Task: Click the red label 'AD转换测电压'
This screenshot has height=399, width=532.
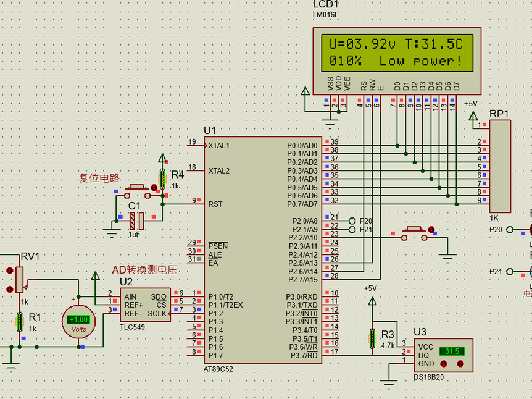Action: click(144, 270)
